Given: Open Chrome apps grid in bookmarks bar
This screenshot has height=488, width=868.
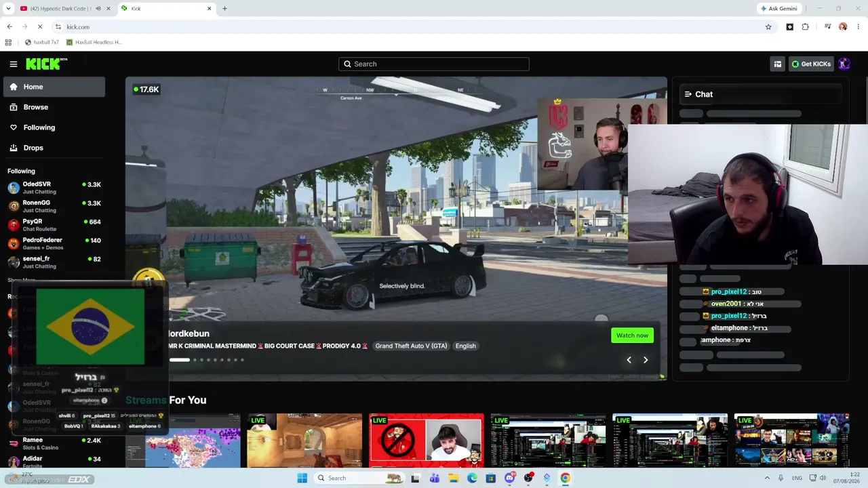Looking at the screenshot, I should point(8,42).
